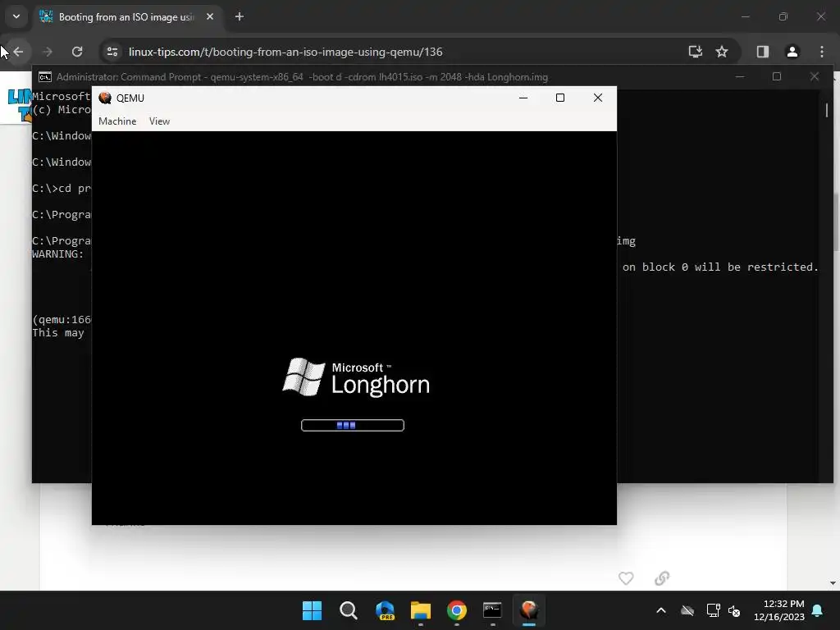The width and height of the screenshot is (840, 630).
Task: Click the OneDrive cloud tray icon
Action: click(x=687, y=610)
